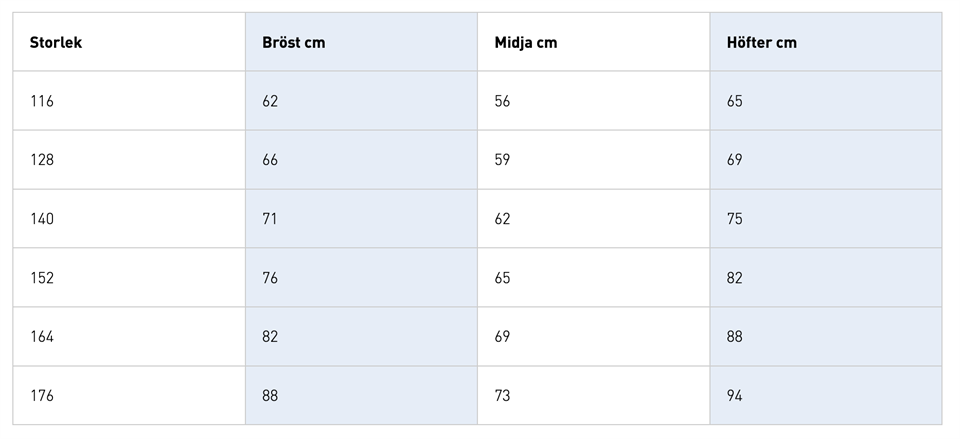Click the size 140 cell
The width and height of the screenshot is (960, 439).
(x=42, y=219)
